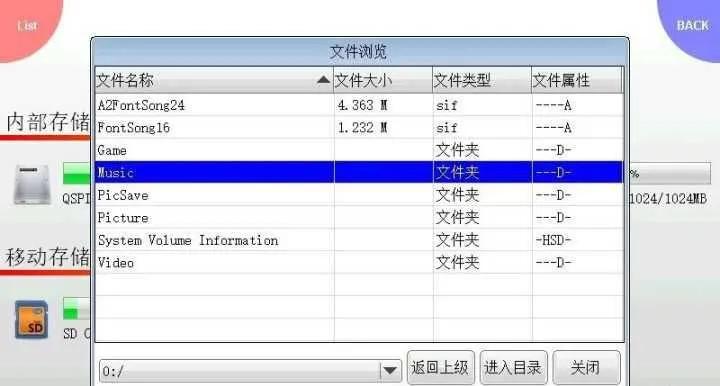The height and width of the screenshot is (386, 720).
Task: Click the 关闭 button
Action: pyautogui.click(x=586, y=367)
